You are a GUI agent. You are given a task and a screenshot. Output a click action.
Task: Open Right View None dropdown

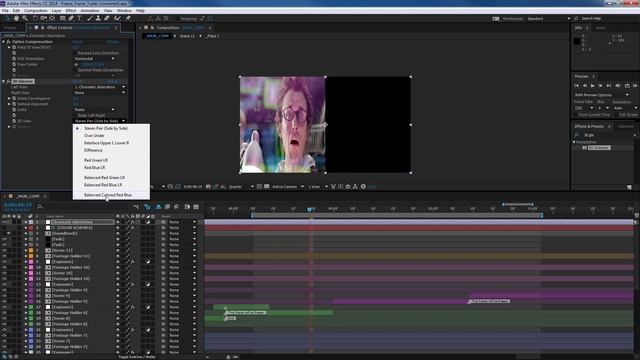(100, 93)
